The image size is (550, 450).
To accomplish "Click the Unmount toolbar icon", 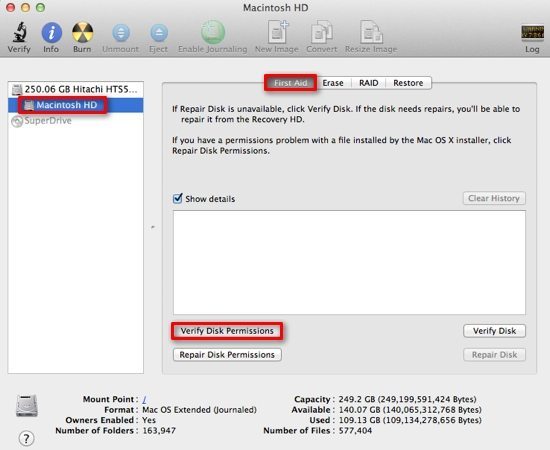I will pos(121,33).
